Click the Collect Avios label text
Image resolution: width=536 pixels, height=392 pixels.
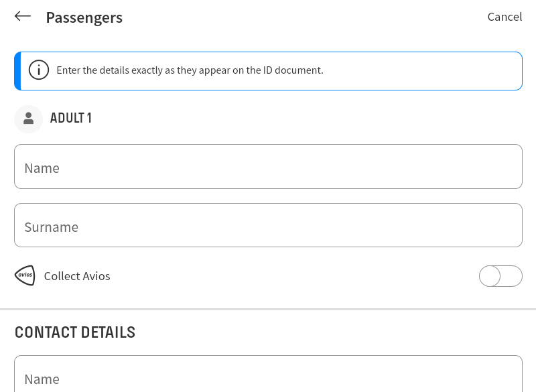pos(77,276)
